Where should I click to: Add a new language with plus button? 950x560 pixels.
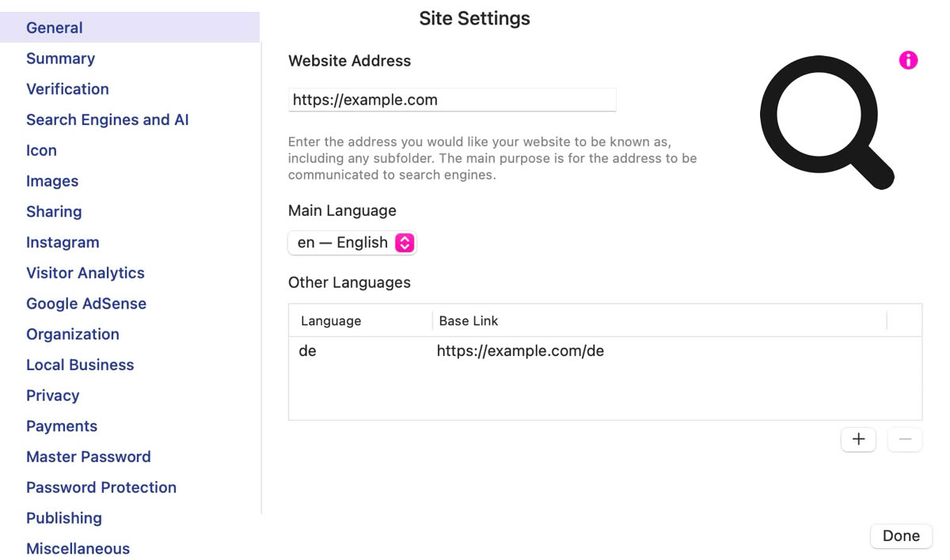tap(858, 440)
